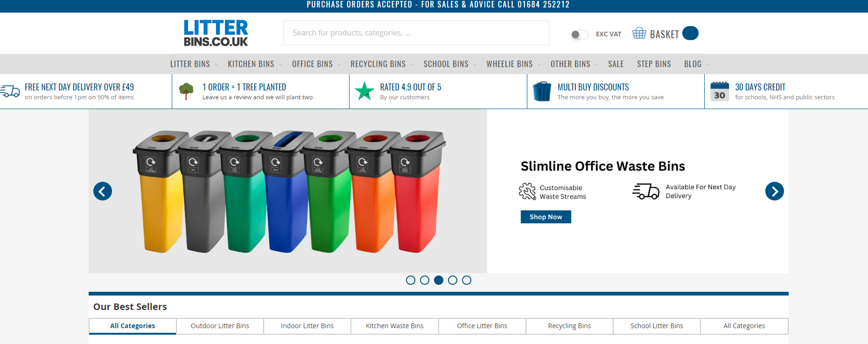The width and height of the screenshot is (868, 344).
Task: Click the product search field
Action: coord(416,33)
